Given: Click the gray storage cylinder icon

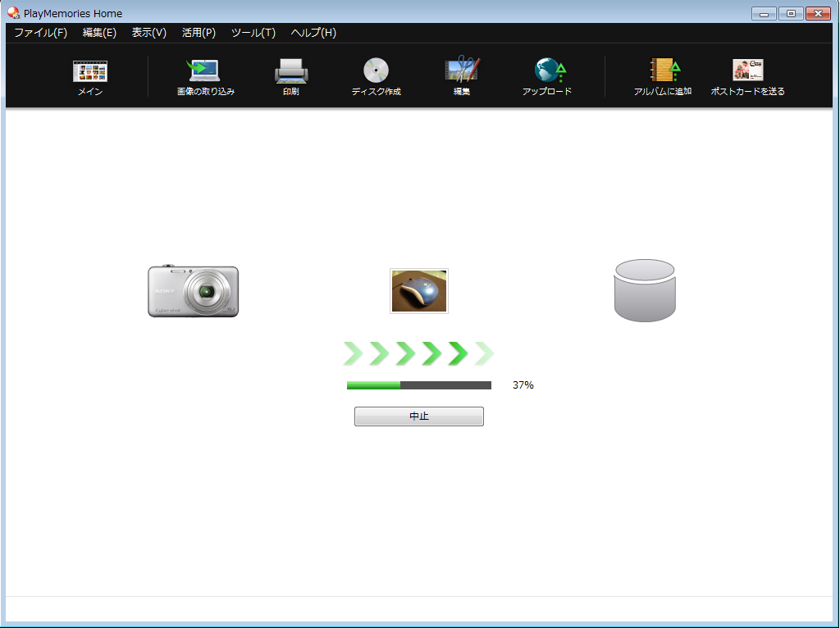Looking at the screenshot, I should pyautogui.click(x=645, y=291).
